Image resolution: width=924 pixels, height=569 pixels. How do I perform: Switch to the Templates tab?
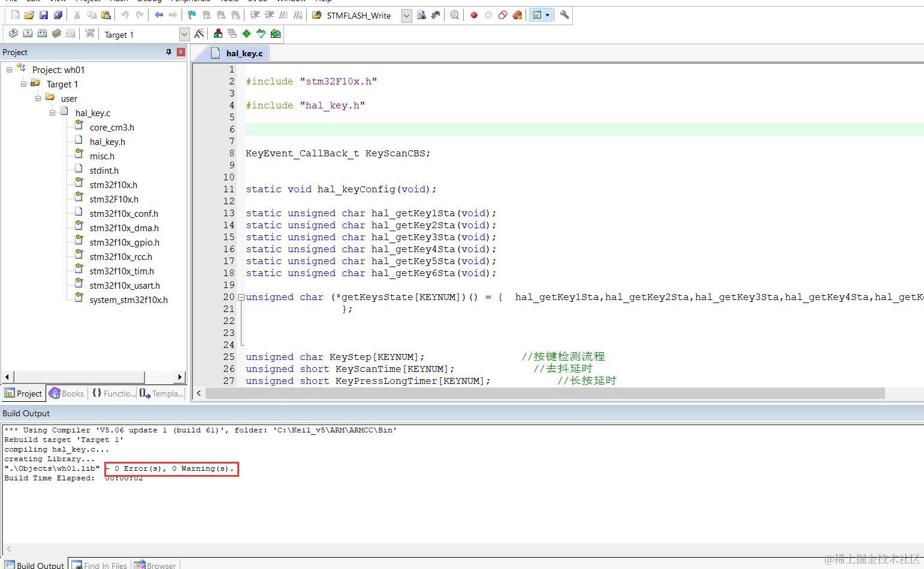[x=162, y=394]
